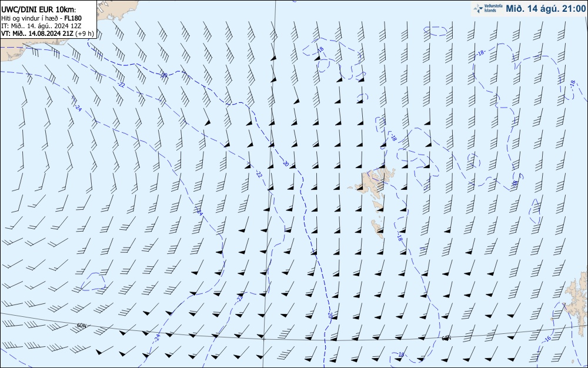
Task: Click the 'Mið. 14 ágú. 21:00' timestamp
Action: click(x=546, y=9)
